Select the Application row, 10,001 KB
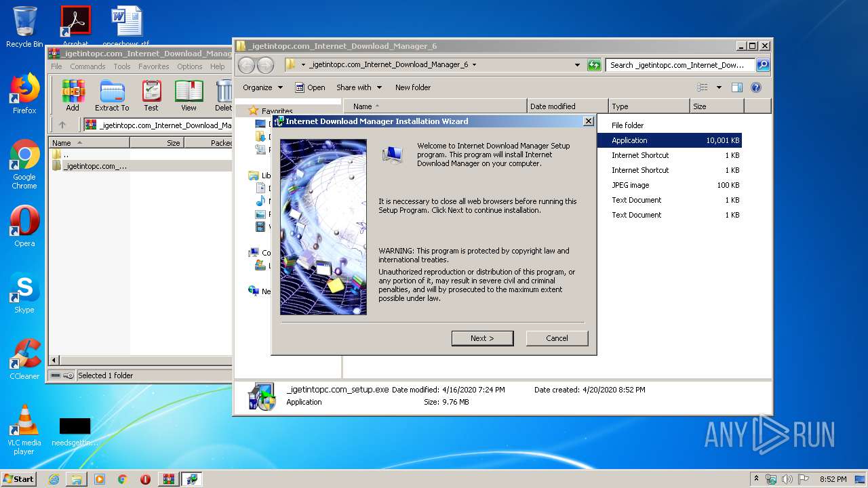 669,140
